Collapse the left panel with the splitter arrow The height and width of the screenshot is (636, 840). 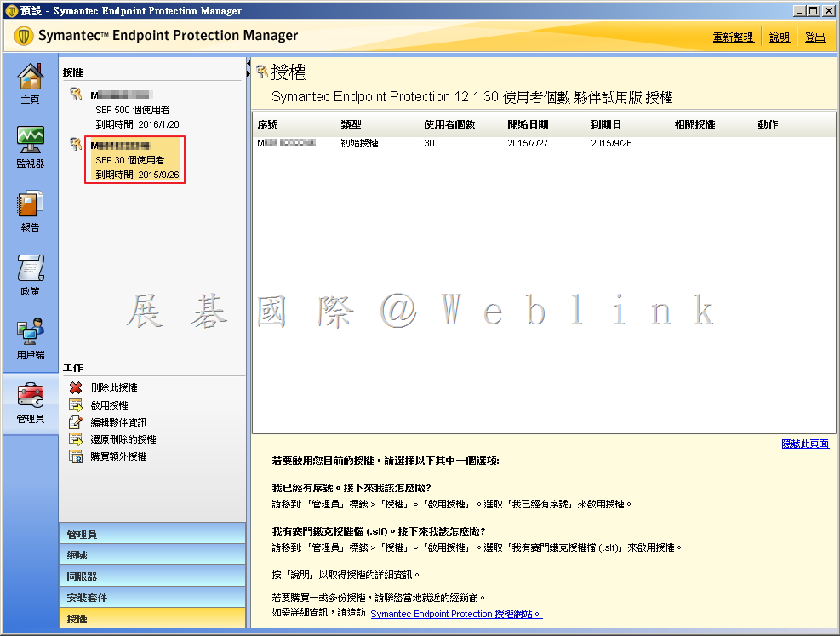249,65
